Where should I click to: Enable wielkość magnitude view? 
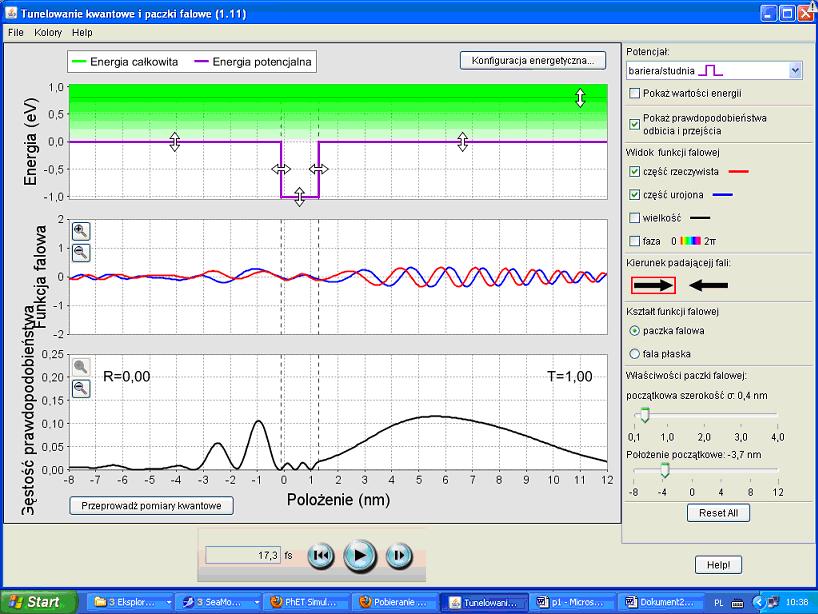634,218
